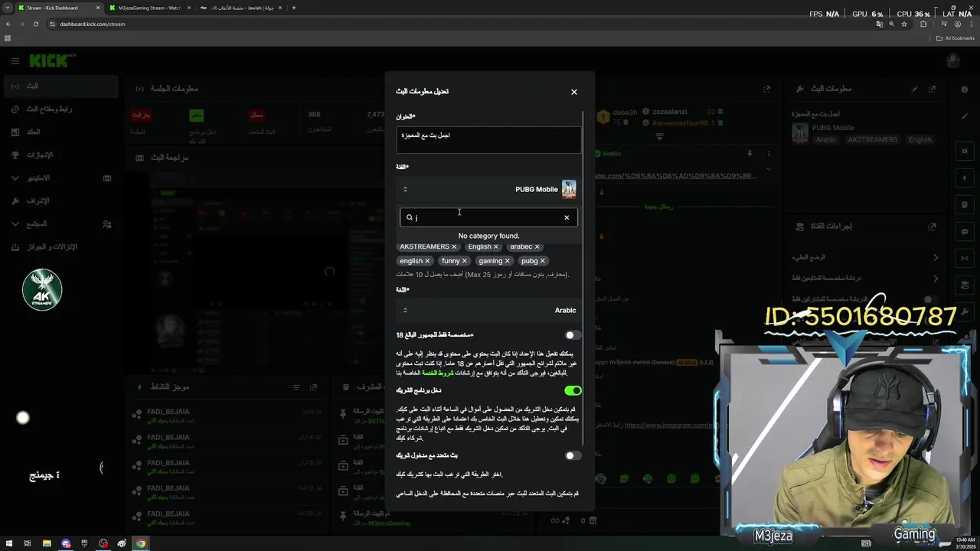Pop out the chat panel
The width and height of the screenshot is (980, 551).
click(766, 89)
